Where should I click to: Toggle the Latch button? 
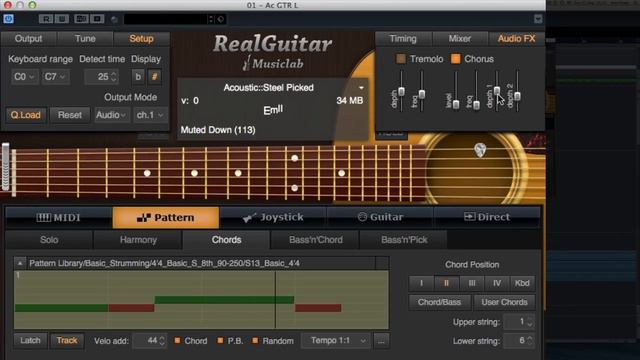click(x=30, y=340)
